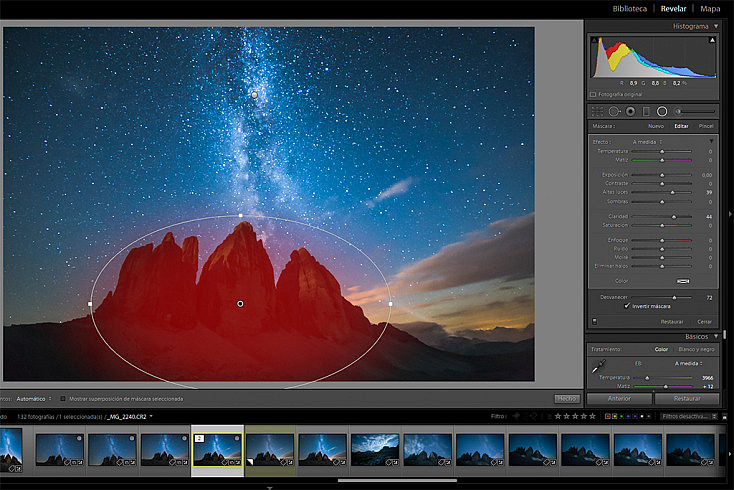This screenshot has width=734, height=490.
Task: Open the EB A medida white balance dropdown
Action: pyautogui.click(x=688, y=363)
